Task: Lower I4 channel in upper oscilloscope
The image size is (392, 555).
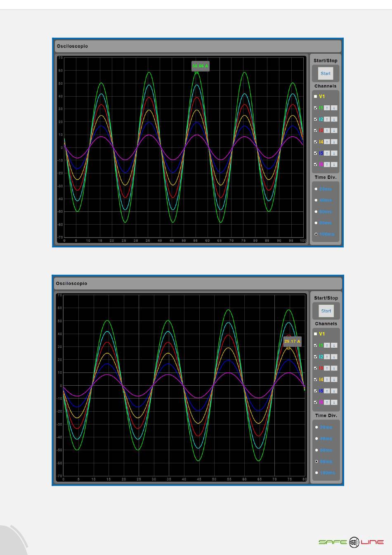Action: coord(334,142)
